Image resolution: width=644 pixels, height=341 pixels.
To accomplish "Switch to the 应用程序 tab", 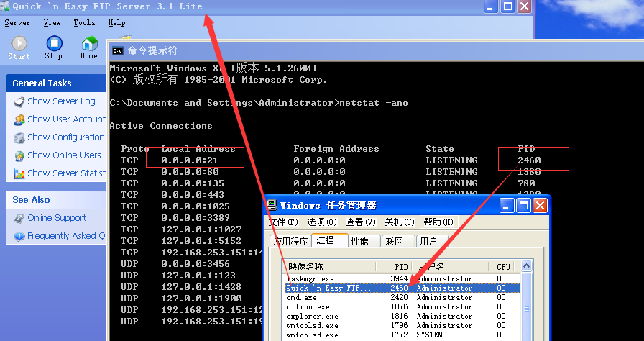I will 290,241.
